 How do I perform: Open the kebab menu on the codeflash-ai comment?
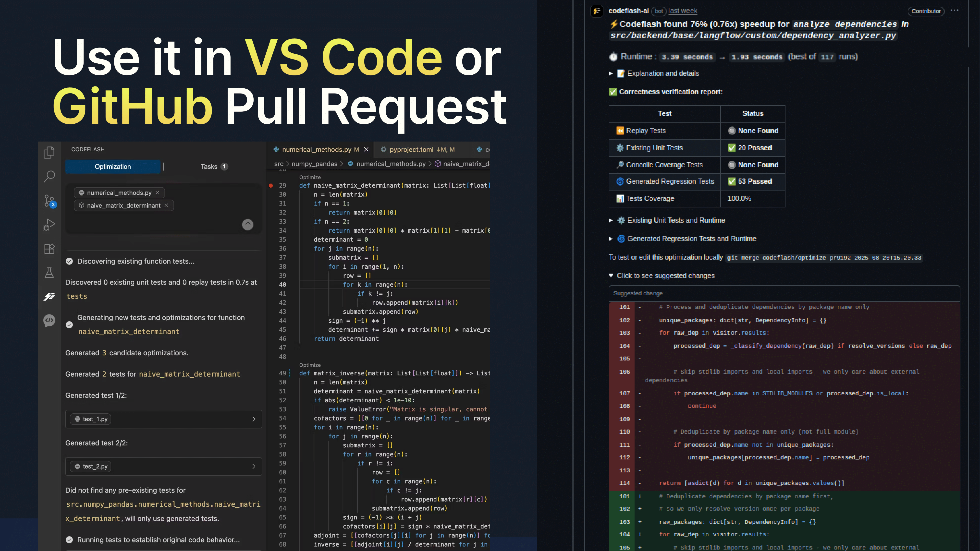pos(955,11)
